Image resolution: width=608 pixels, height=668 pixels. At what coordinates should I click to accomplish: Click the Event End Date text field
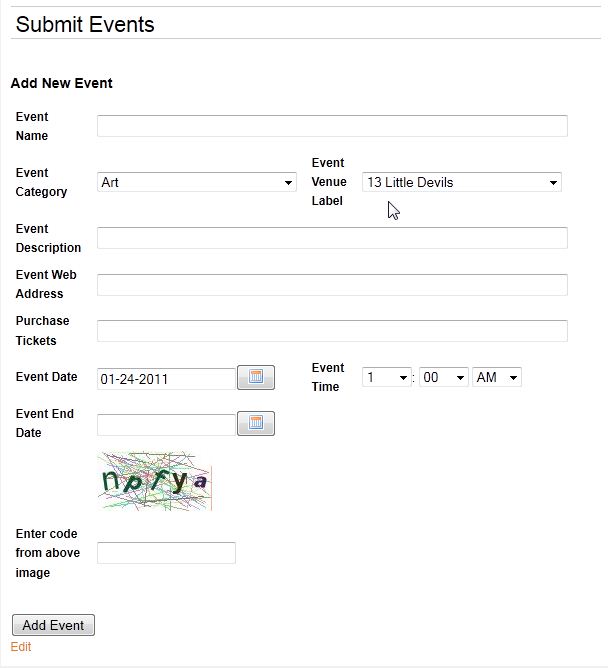click(x=166, y=425)
